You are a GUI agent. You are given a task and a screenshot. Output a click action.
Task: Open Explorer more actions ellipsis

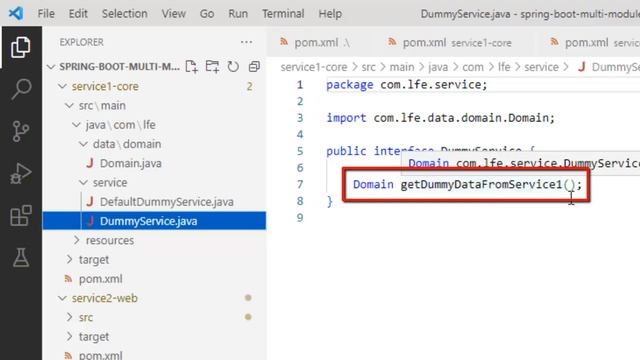pos(246,42)
